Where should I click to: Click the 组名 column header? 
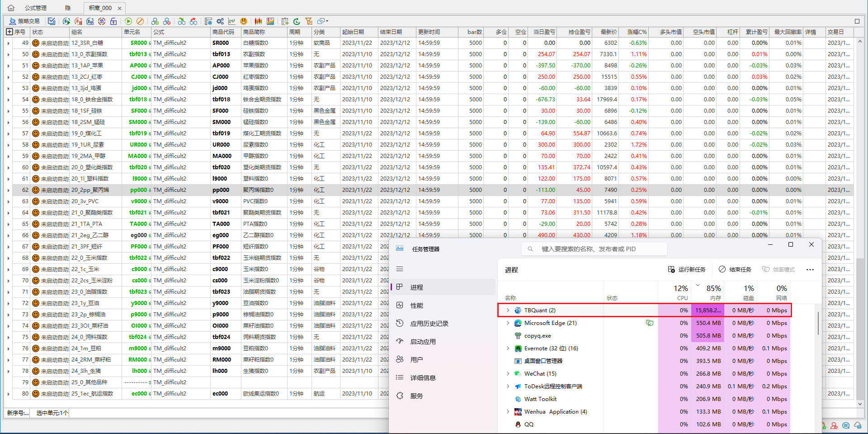[x=96, y=32]
